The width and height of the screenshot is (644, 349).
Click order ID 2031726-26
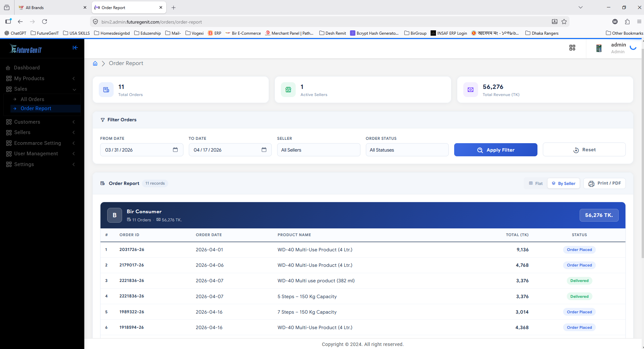tap(132, 250)
